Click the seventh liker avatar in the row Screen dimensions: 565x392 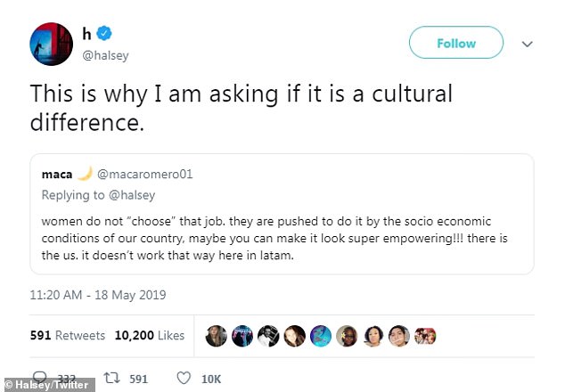373,336
